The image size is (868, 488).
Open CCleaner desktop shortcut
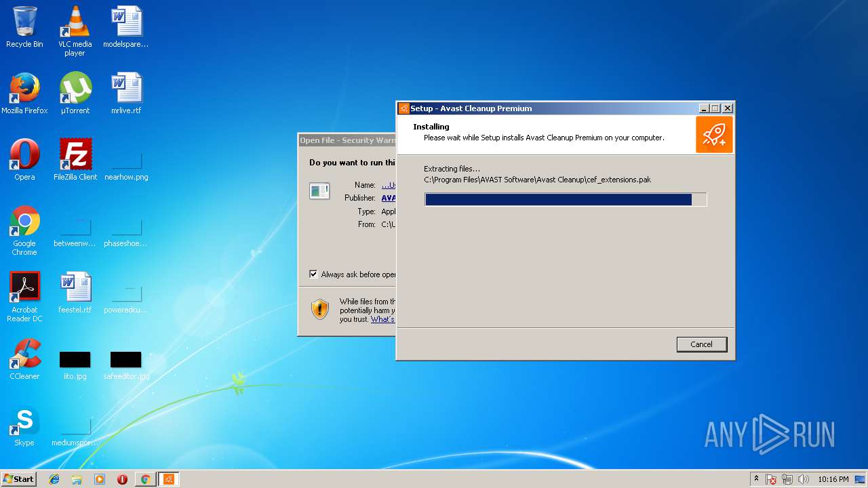24,359
